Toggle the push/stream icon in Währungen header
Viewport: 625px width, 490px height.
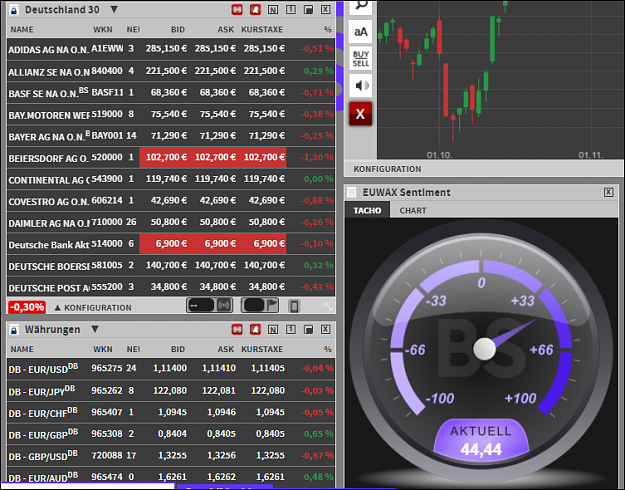point(237,329)
